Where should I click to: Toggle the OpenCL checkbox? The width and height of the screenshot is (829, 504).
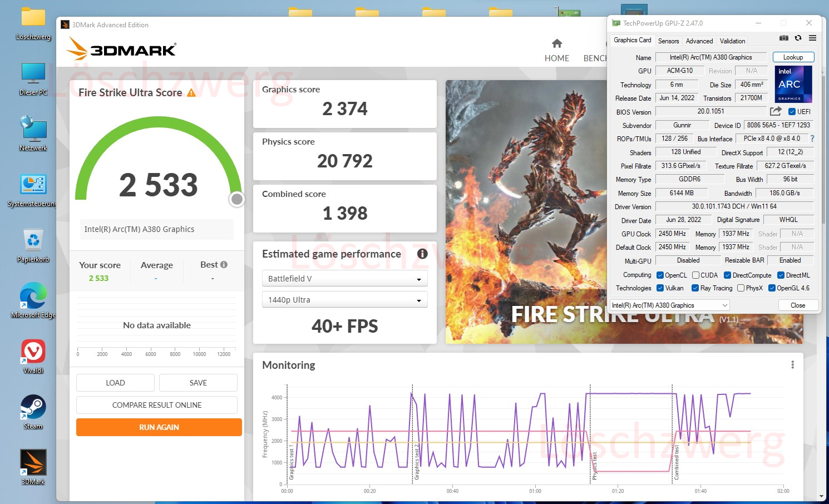[x=660, y=275]
